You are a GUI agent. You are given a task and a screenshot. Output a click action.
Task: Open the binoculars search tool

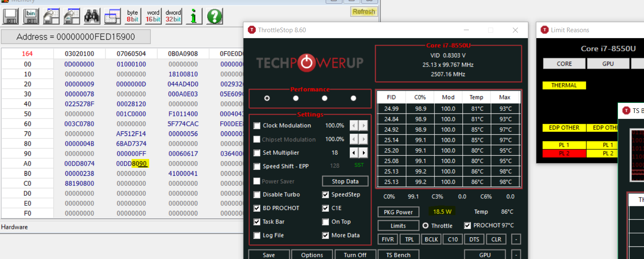[x=92, y=16]
